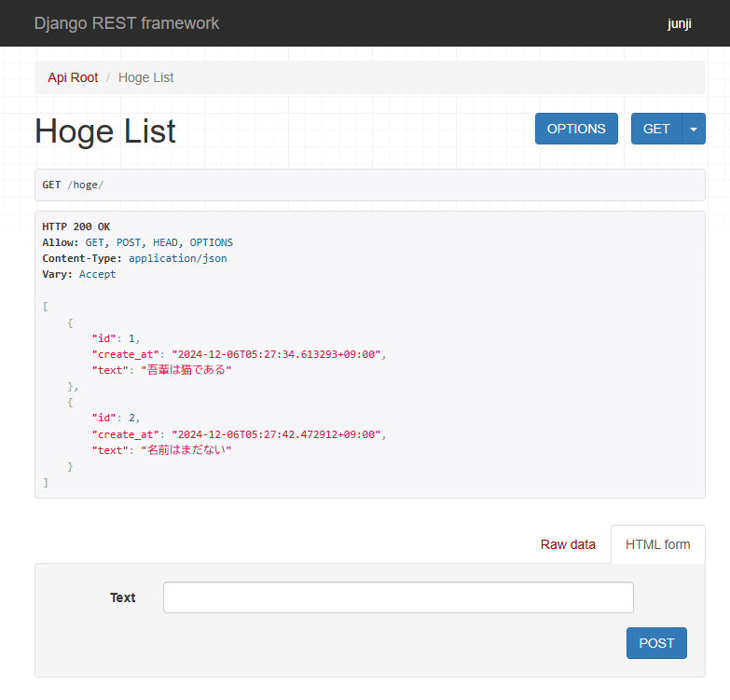Image resolution: width=730 pixels, height=700 pixels.
Task: Click the GET button
Action: [x=656, y=129]
